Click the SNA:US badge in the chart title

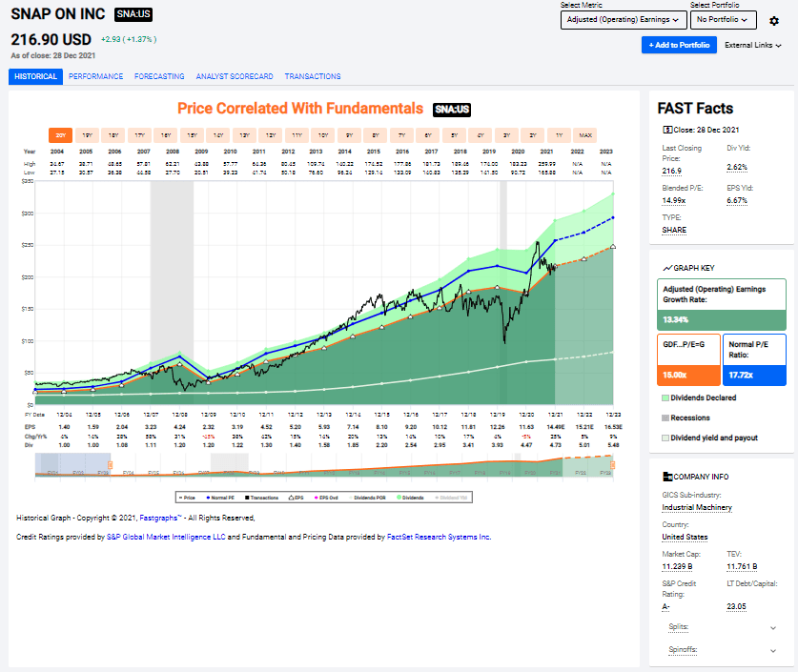[x=451, y=110]
